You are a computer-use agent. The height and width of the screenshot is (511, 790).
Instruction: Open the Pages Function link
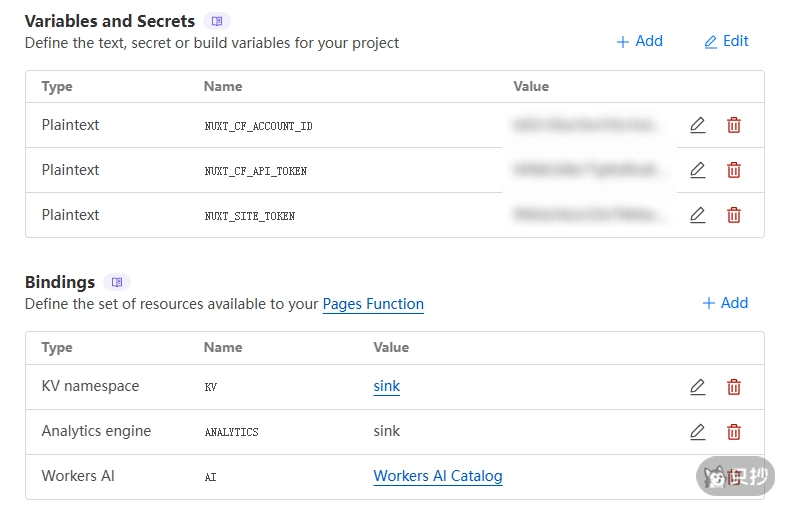(x=373, y=304)
